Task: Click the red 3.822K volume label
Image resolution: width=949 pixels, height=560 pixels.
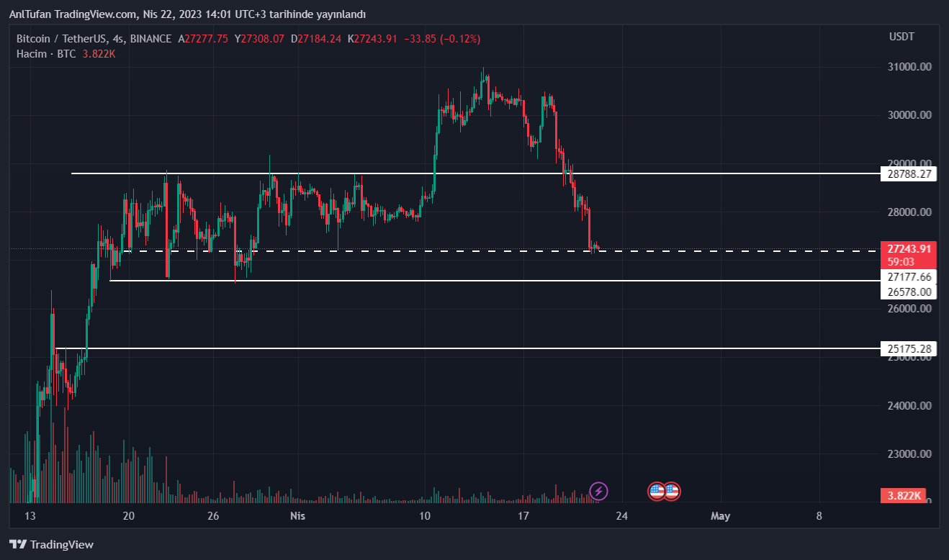Action: pyautogui.click(x=904, y=495)
